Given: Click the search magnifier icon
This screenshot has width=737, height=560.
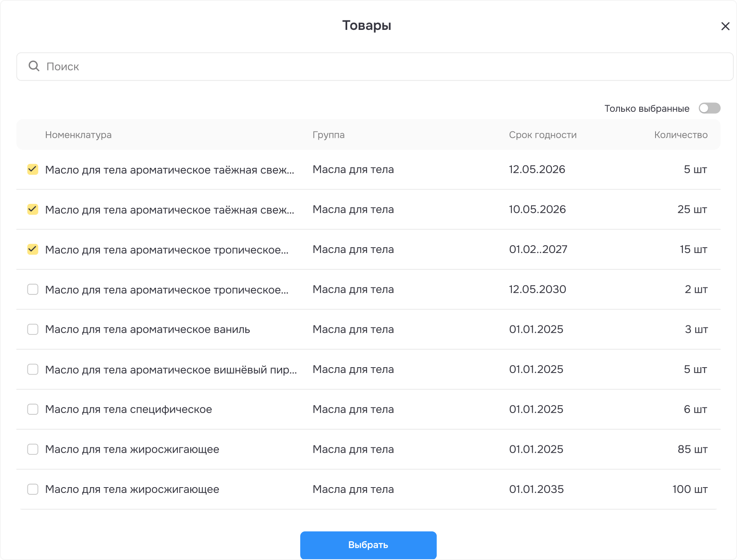Looking at the screenshot, I should click(x=34, y=66).
